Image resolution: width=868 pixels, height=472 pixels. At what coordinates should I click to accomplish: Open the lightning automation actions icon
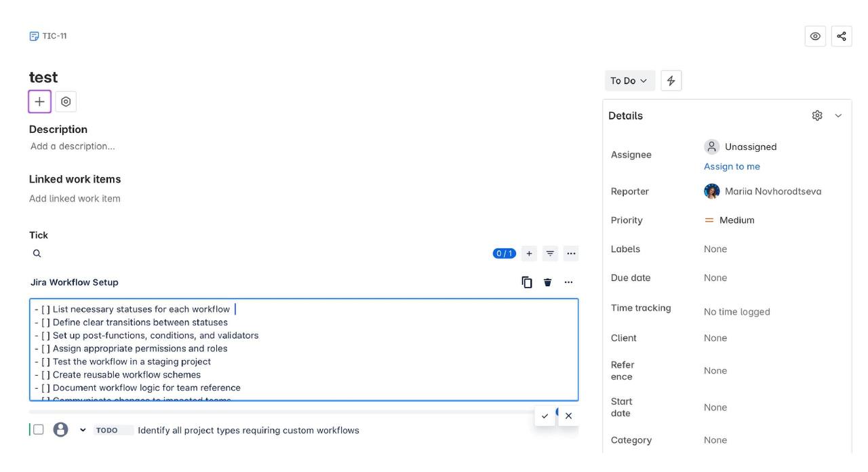pos(671,81)
